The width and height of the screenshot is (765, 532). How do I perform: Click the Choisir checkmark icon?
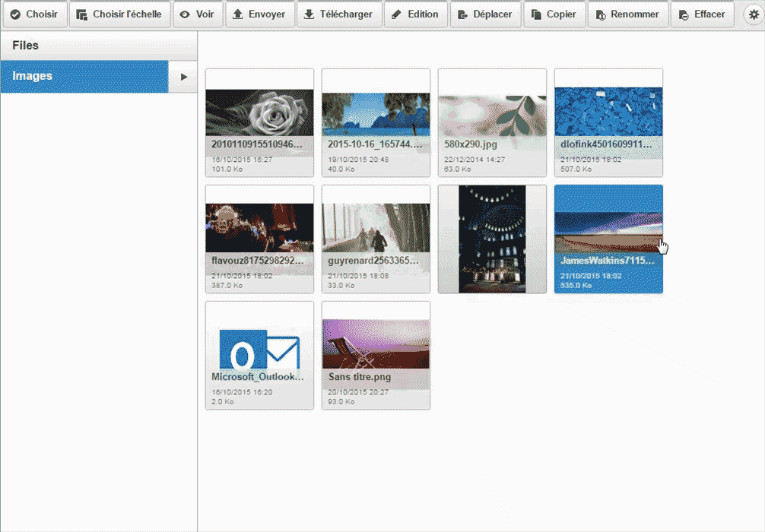coord(17,14)
